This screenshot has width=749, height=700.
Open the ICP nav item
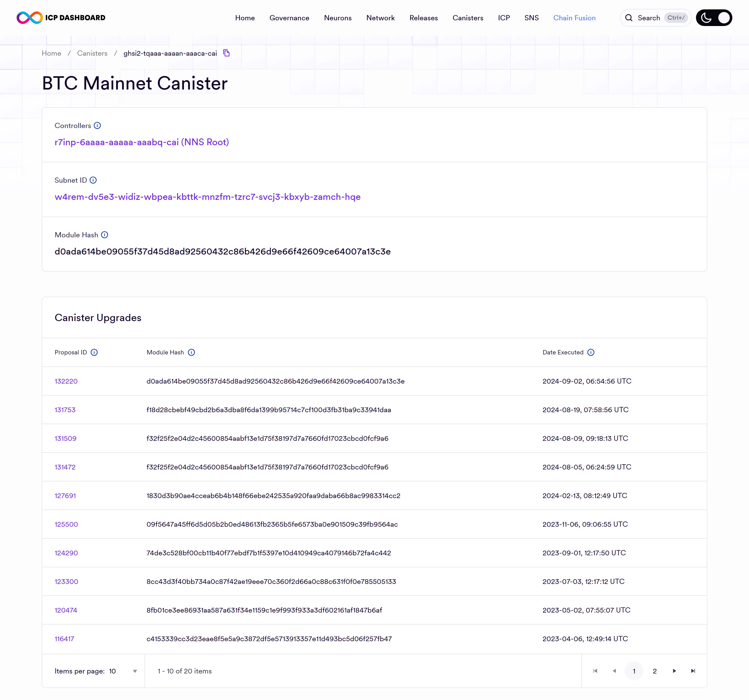click(504, 18)
